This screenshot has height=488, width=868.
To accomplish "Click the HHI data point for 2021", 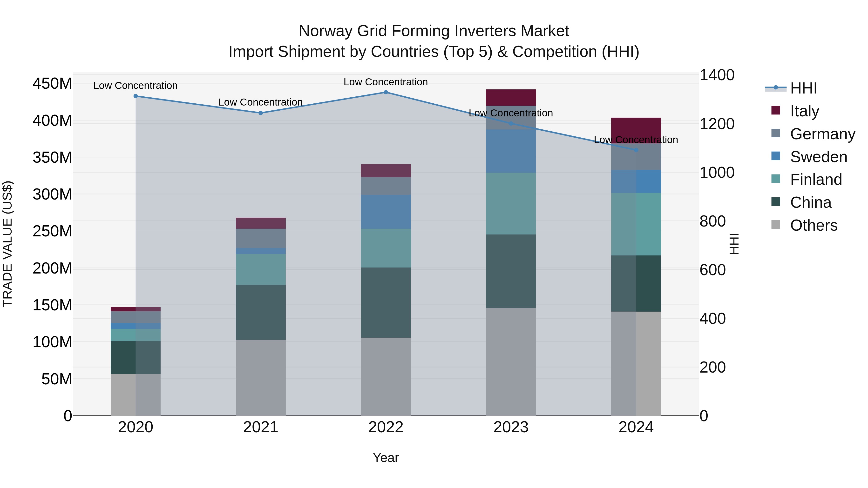I will coord(260,113).
